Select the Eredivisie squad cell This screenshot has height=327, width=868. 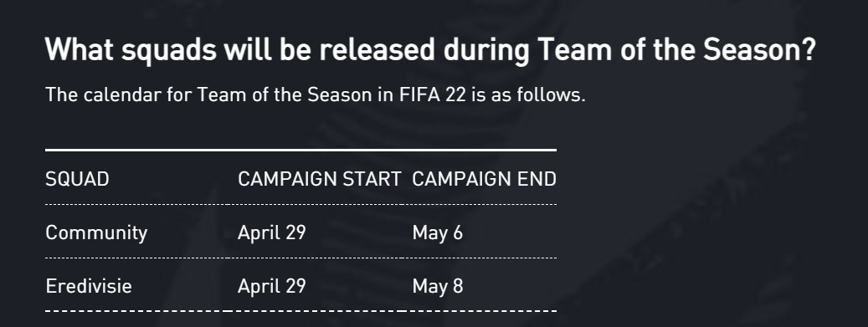click(x=89, y=286)
